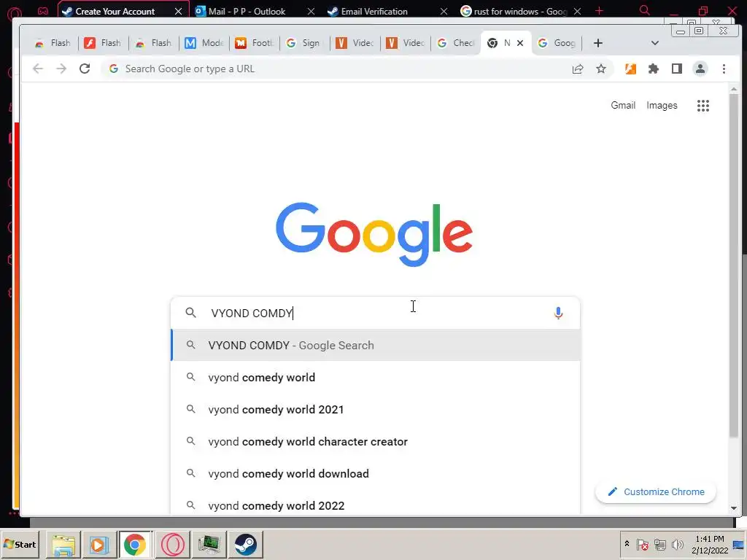
Task: Switch to the Footb tab in Chrome
Action: tap(254, 43)
